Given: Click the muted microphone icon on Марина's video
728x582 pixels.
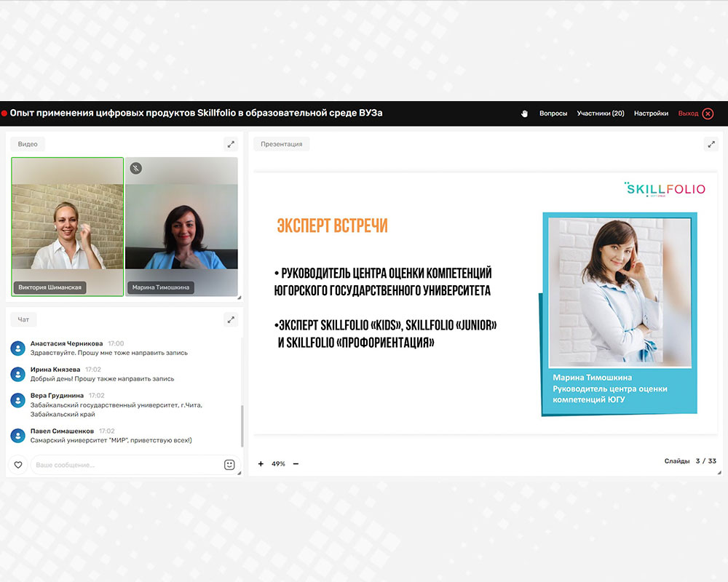Looking at the screenshot, I should point(135,168).
